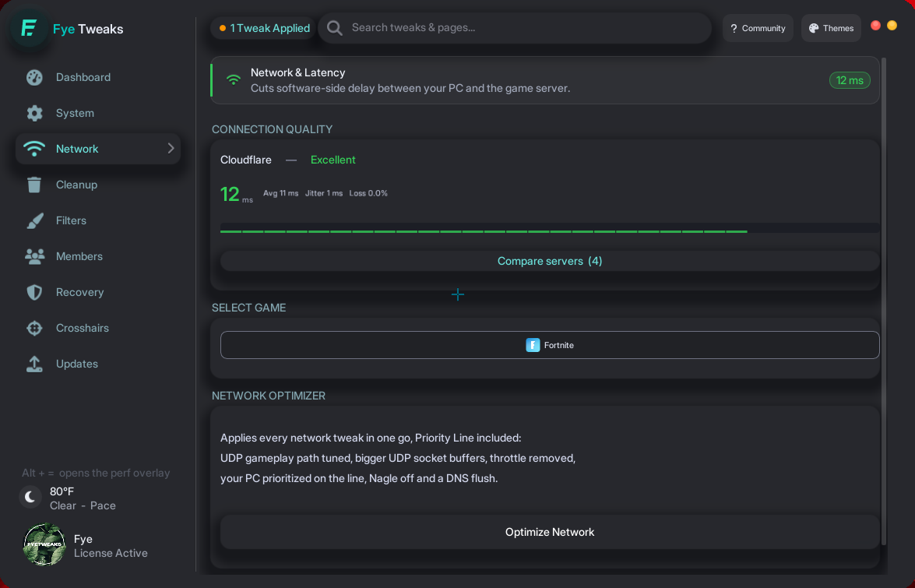Click the Network wifi icon in sidebar
Image resolution: width=915 pixels, height=588 pixels.
[34, 149]
